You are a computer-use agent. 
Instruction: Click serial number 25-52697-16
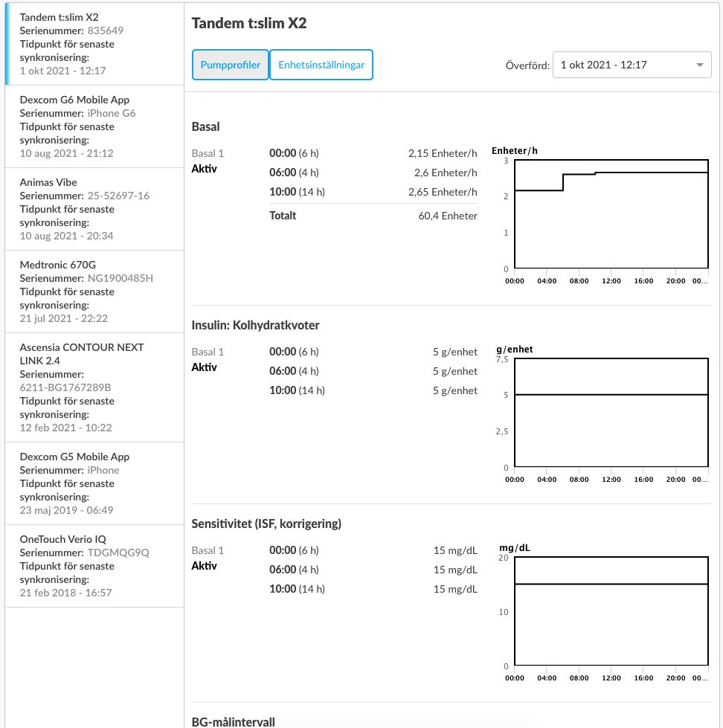pyautogui.click(x=118, y=196)
